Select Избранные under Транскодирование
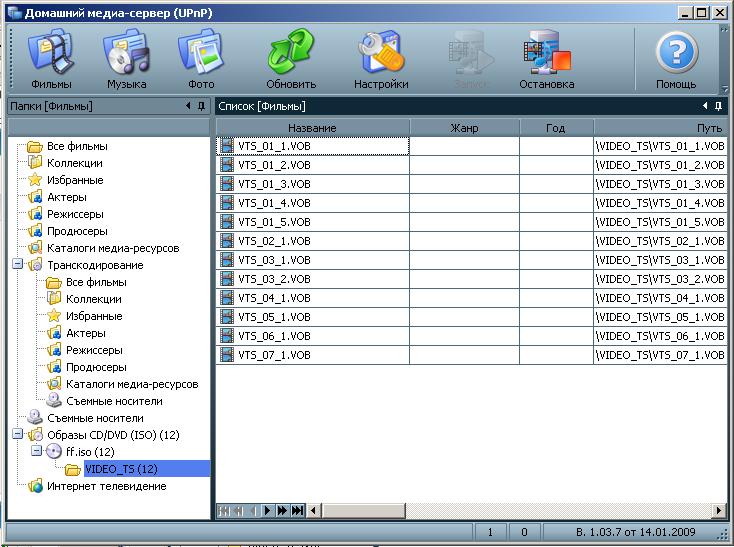The height and width of the screenshot is (547, 734). pos(94,316)
